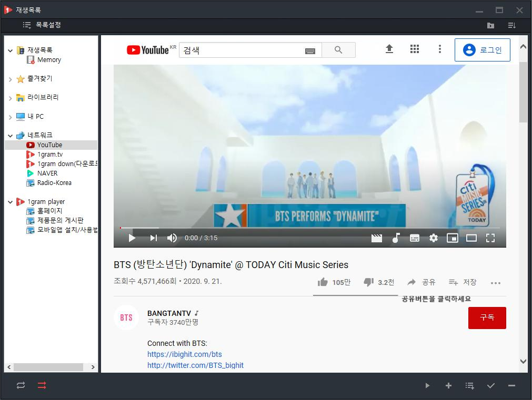The width and height of the screenshot is (532, 400).
Task: Click the YouTube upload icon
Action: [x=389, y=49]
